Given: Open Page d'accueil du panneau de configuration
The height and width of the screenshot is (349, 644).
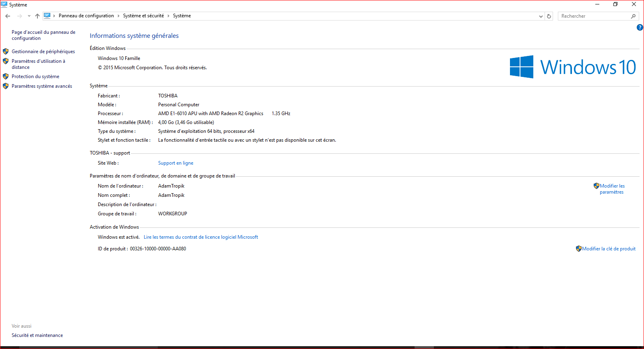Looking at the screenshot, I should pos(43,35).
